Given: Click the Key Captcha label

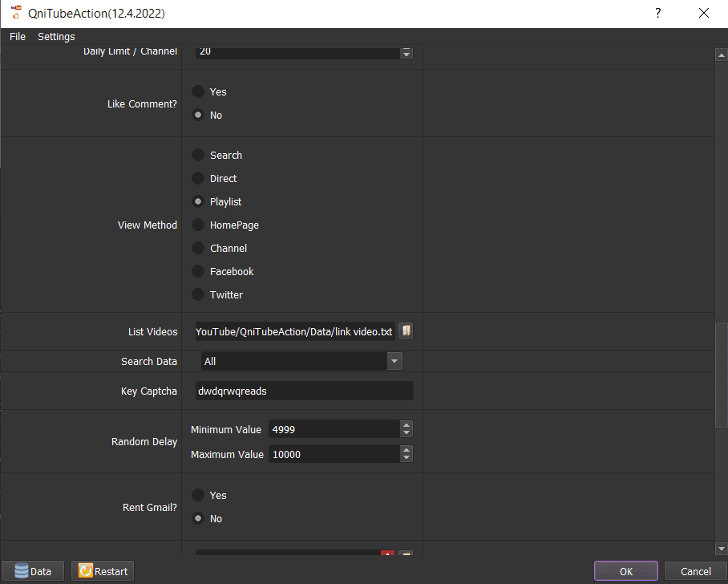Looking at the screenshot, I should pos(149,391).
